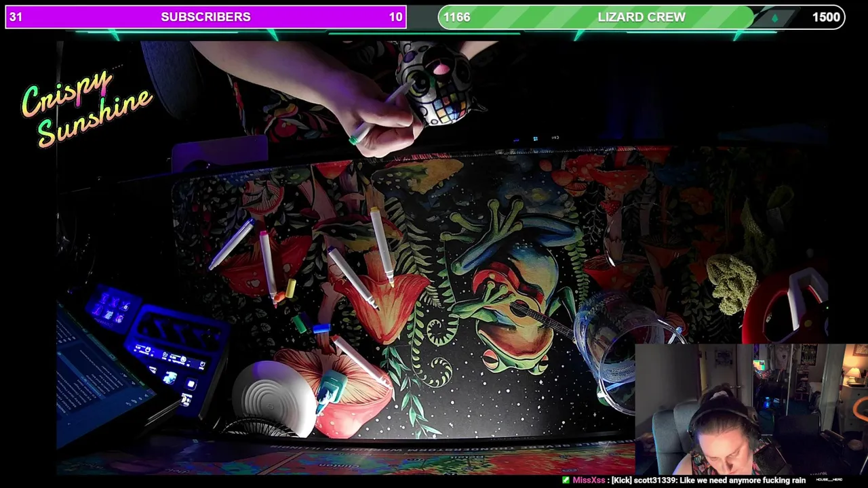The width and height of the screenshot is (868, 488).
Task: Click the chat message mentioning scott31339
Action: [x=708, y=480]
